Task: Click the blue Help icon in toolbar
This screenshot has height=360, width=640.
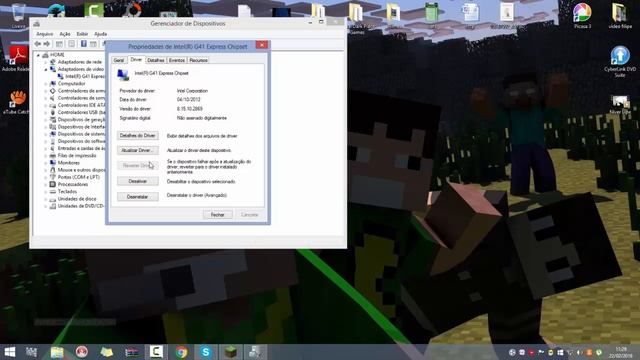Action: pos(83,44)
